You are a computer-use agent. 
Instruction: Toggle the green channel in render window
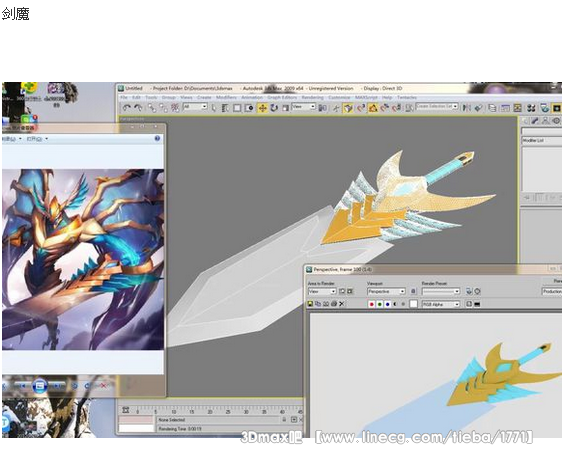pyautogui.click(x=380, y=304)
